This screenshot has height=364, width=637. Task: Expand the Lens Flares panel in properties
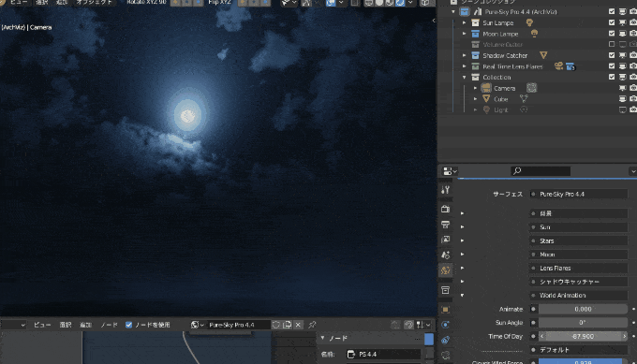click(x=463, y=269)
